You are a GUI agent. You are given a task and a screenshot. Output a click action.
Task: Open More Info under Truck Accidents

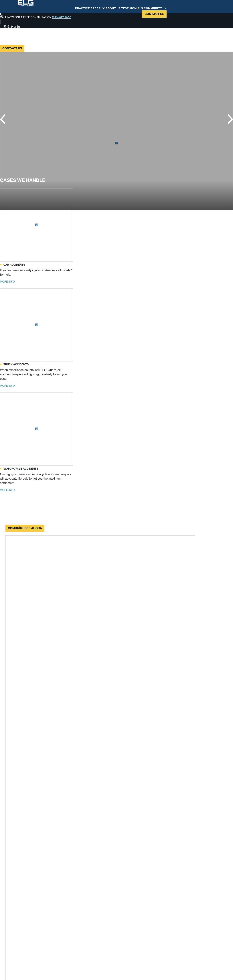click(7, 386)
